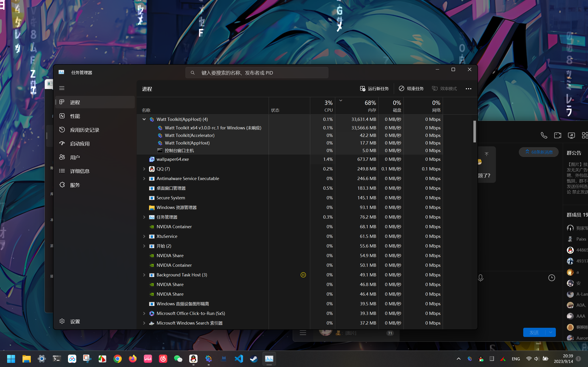
Task: Select the 进程 tab
Action: pyautogui.click(x=75, y=102)
